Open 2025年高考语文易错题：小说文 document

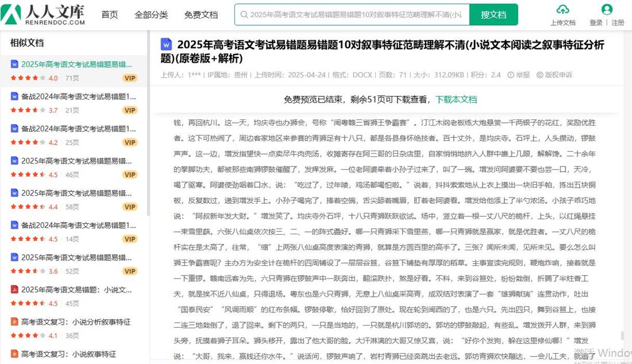click(x=76, y=290)
